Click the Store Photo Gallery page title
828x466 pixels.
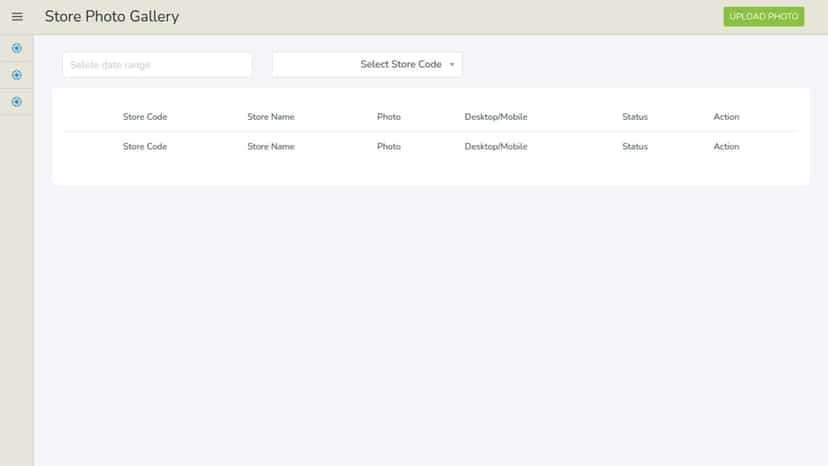point(112,17)
